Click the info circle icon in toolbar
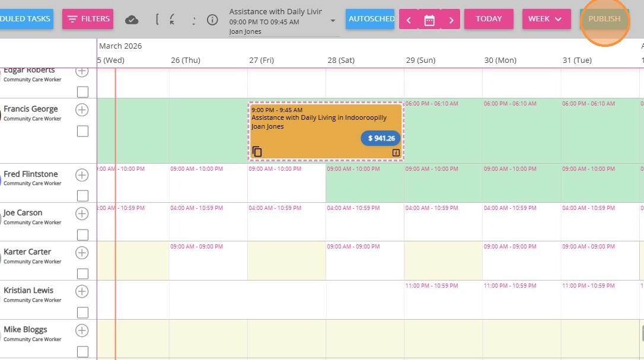 click(x=212, y=20)
